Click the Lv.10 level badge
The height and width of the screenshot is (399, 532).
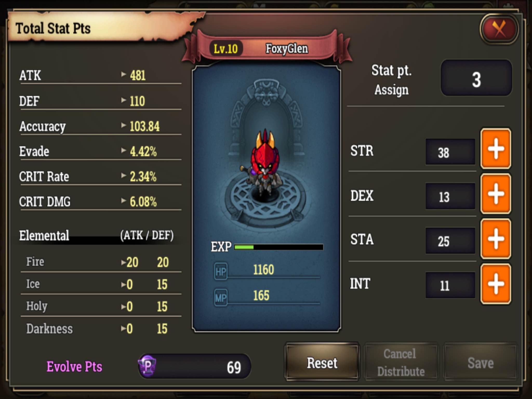[x=225, y=49]
